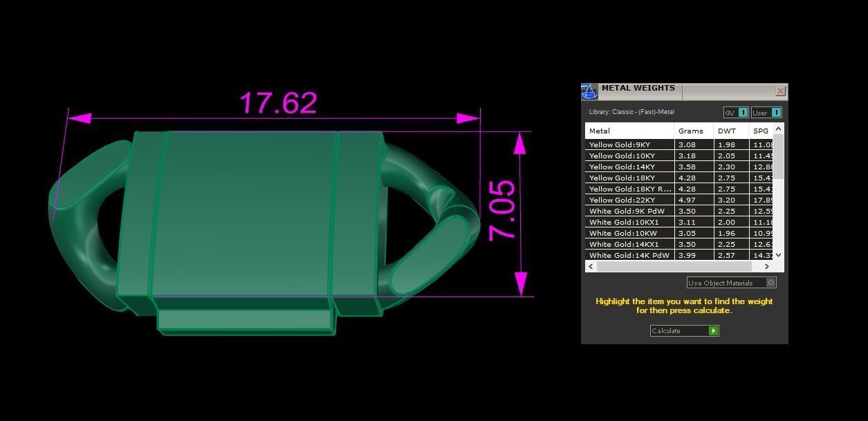868x421 pixels.
Task: Click the horizontal scroll left arrow
Action: [x=591, y=266]
